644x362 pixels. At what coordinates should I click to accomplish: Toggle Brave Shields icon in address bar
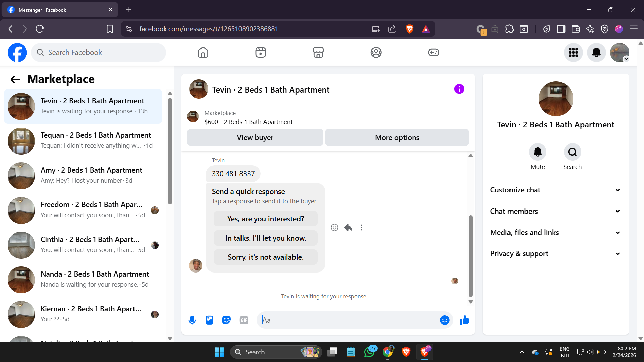coord(409,29)
